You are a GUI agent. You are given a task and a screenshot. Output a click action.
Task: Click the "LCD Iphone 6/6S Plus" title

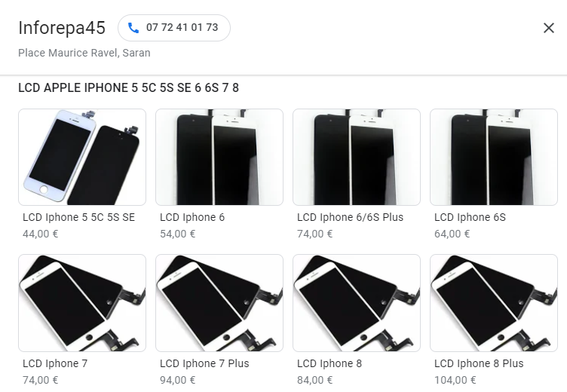350,217
